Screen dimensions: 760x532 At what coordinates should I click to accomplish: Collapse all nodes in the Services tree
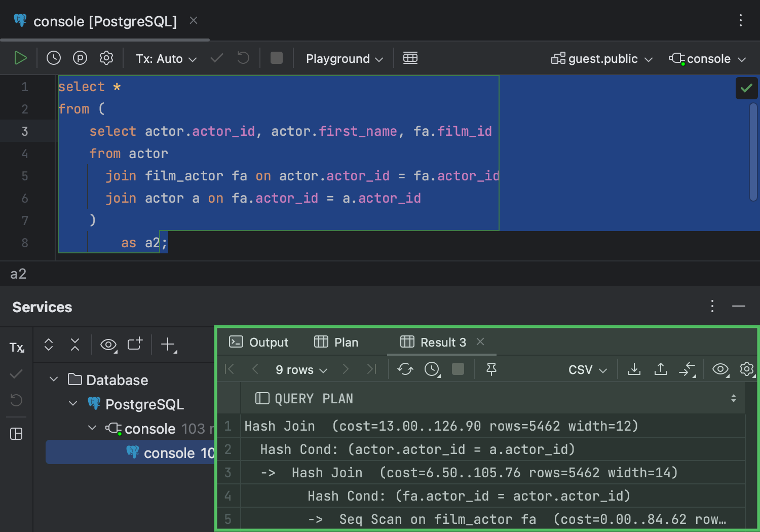[74, 345]
